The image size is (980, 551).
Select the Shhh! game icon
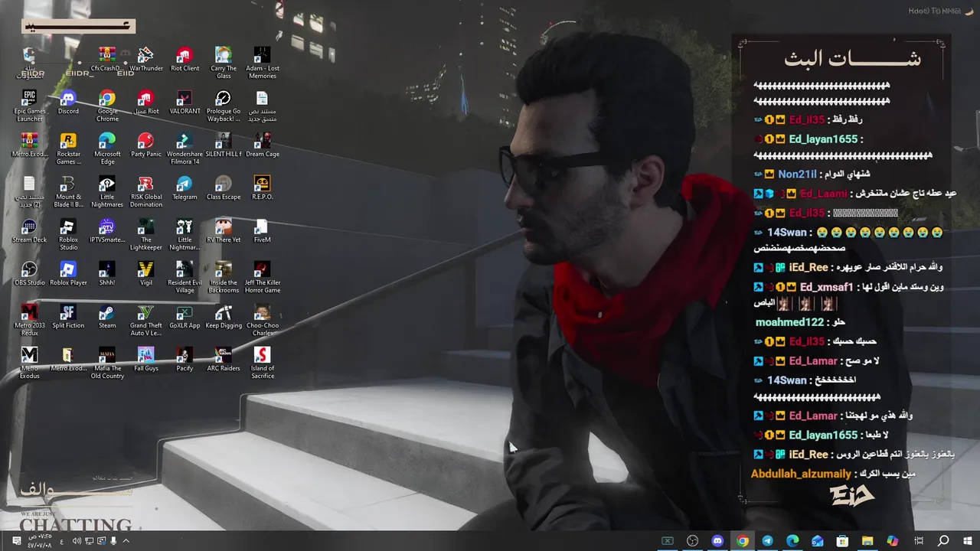(107, 274)
